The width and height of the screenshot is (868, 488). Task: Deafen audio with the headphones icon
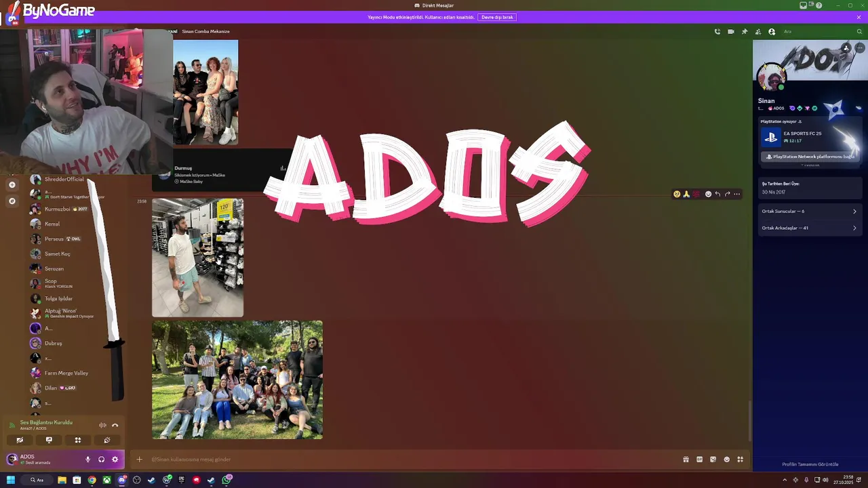click(101, 459)
